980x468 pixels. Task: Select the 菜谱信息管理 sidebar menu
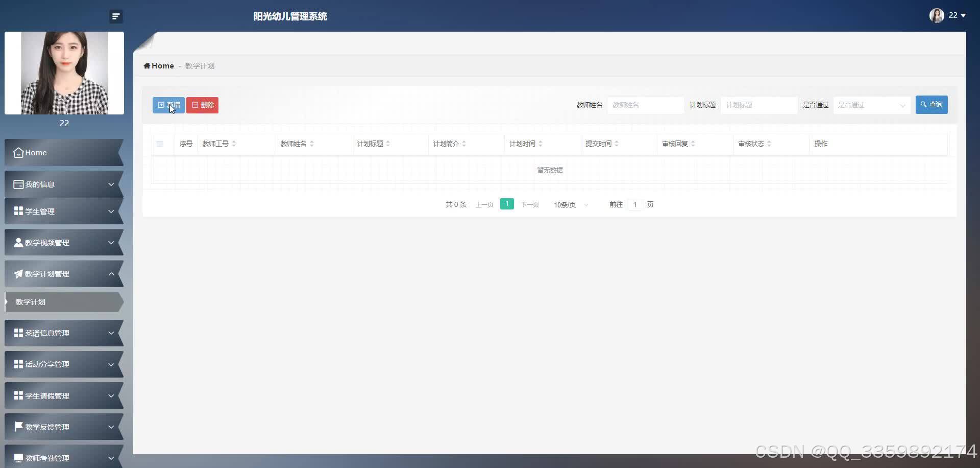point(47,333)
